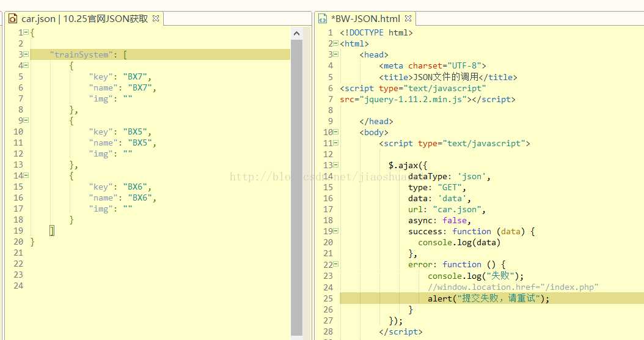Image resolution: width=644 pixels, height=340 pixels.
Task: Collapse the BX6 object fold at line 14
Action: [x=26, y=176]
